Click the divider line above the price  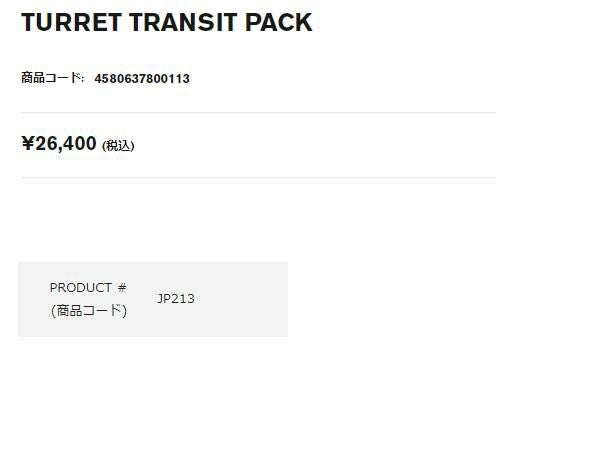pos(258,113)
